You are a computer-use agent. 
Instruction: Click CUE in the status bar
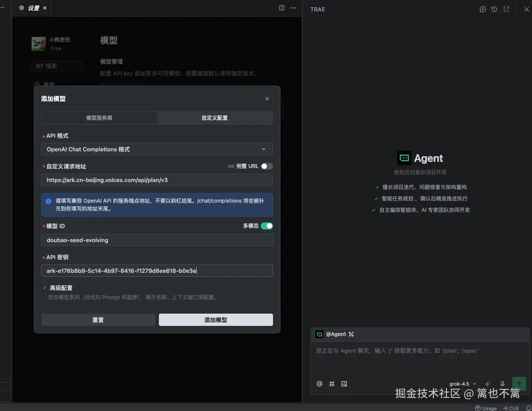coord(511,408)
